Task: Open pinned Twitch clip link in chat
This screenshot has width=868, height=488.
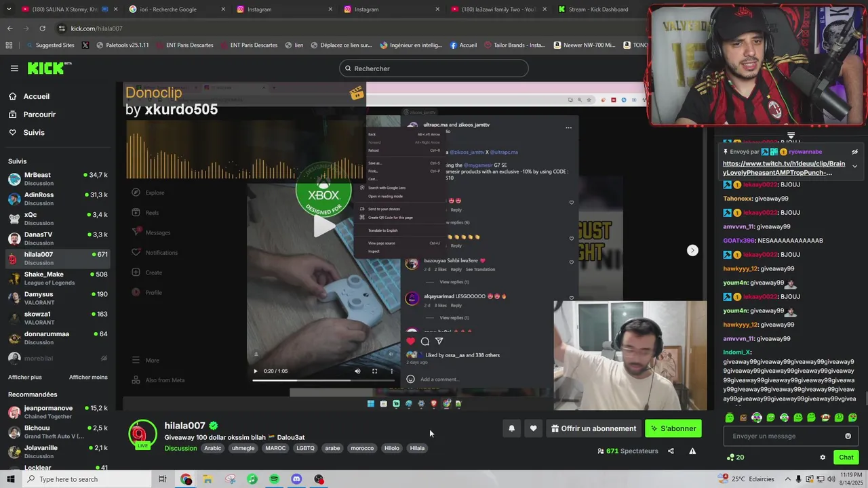Action: [784, 168]
